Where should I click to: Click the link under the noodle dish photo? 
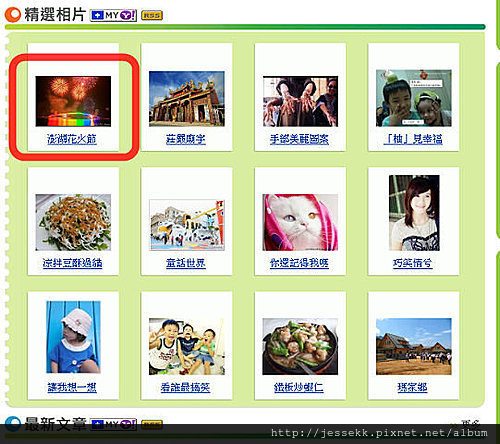[72, 263]
